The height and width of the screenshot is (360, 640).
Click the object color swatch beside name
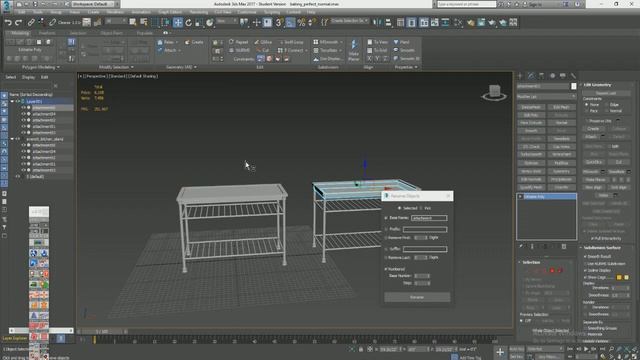pyautogui.click(x=574, y=86)
